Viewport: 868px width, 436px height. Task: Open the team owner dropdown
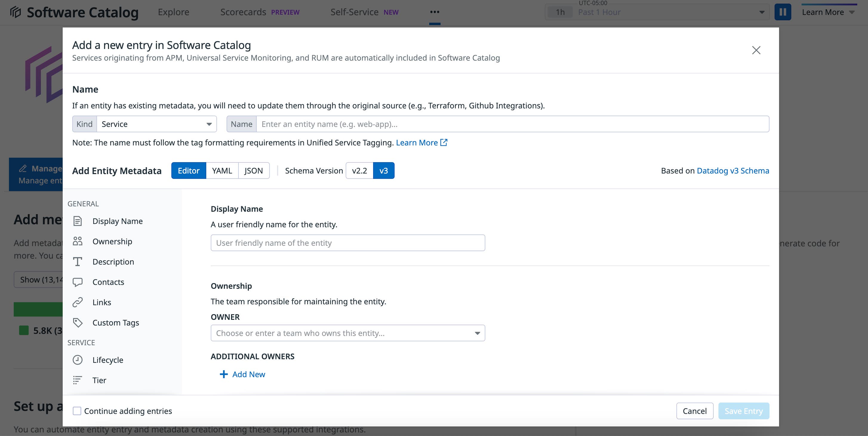[348, 333]
